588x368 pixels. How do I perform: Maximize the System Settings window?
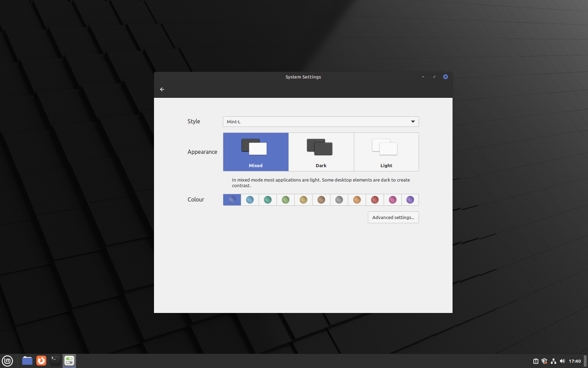(x=434, y=77)
